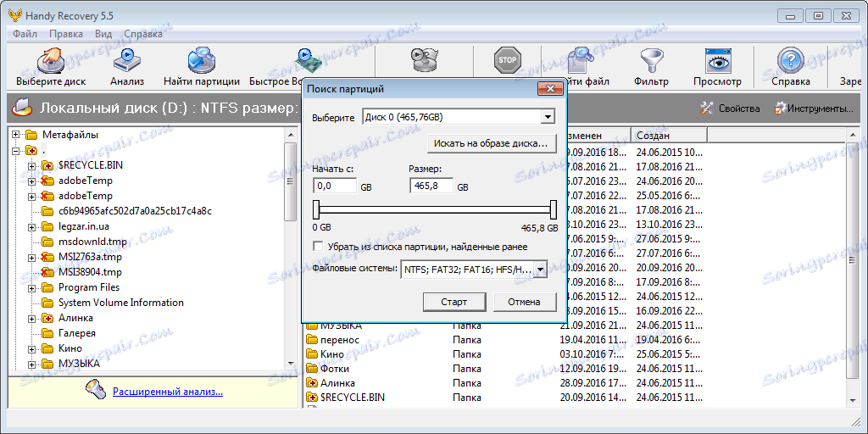The width and height of the screenshot is (868, 434).
Task: Click the down arrow of the tree panel scrollbar
Action: pyautogui.click(x=290, y=364)
